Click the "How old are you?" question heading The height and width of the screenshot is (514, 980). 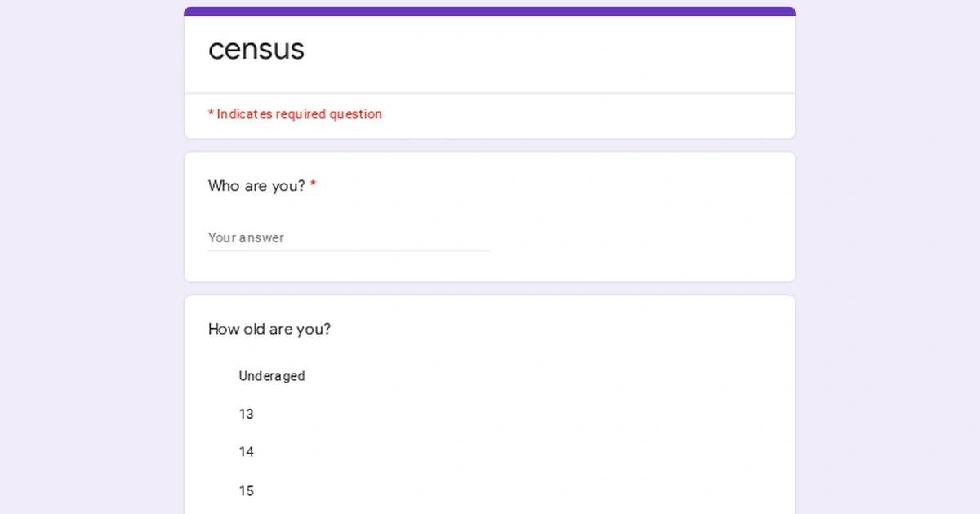(269, 329)
